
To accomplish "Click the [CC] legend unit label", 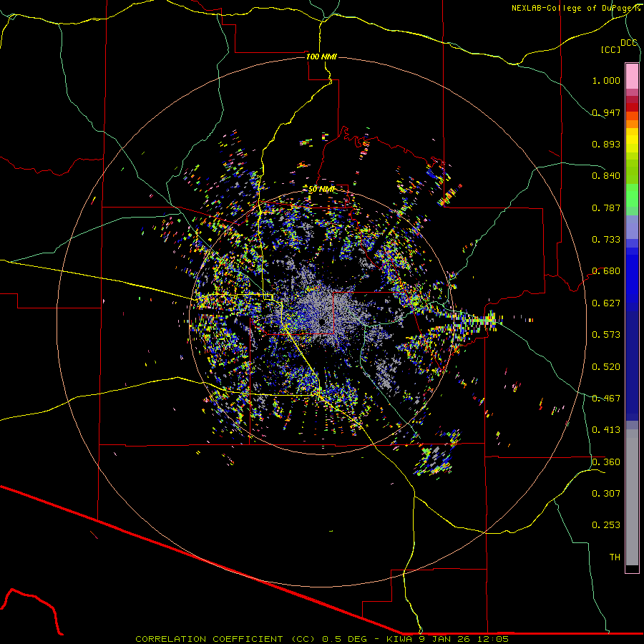I will (x=610, y=49).
